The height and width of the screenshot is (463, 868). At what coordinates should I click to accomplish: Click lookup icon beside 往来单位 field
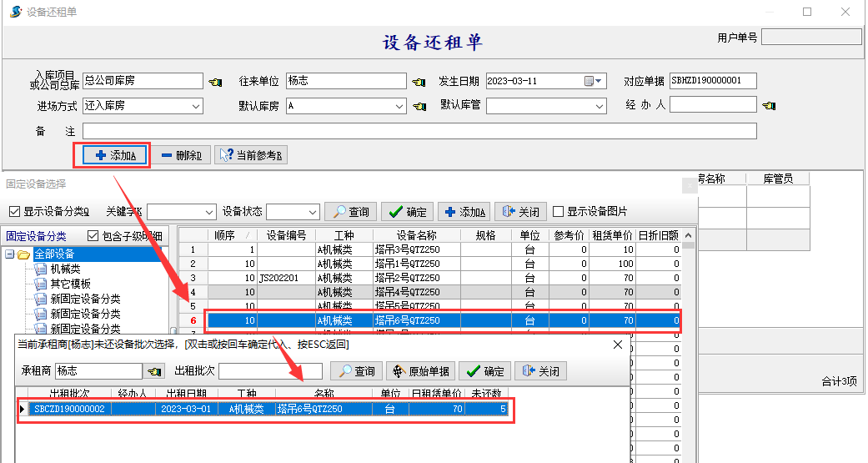pos(419,82)
